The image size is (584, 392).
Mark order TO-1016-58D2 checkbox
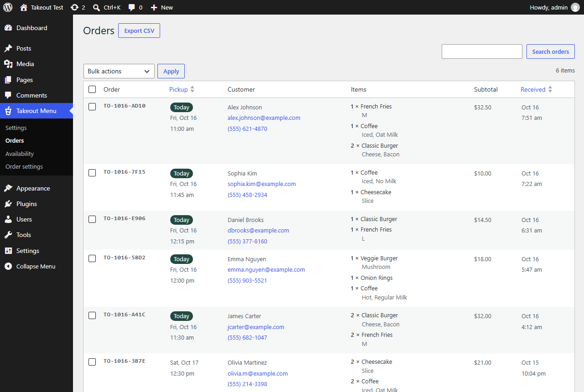click(92, 258)
